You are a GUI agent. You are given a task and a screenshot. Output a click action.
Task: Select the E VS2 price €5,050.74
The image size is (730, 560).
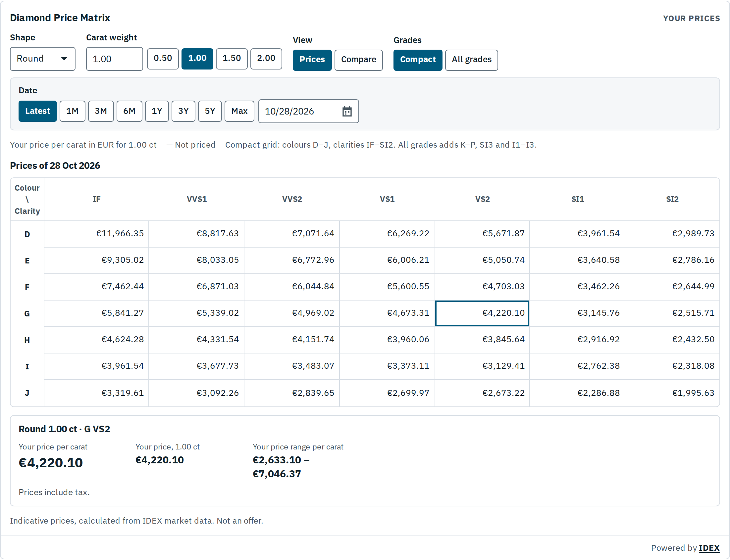(482, 260)
